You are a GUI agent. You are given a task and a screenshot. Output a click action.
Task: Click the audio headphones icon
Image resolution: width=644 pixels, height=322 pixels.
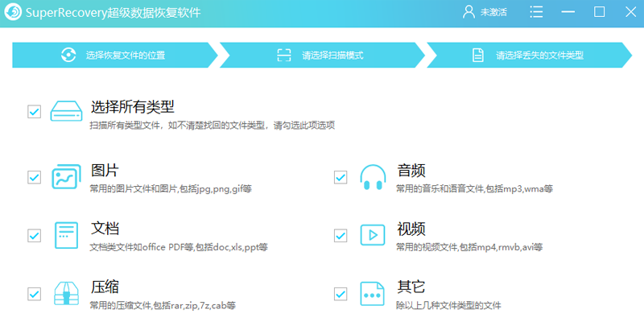(x=373, y=177)
